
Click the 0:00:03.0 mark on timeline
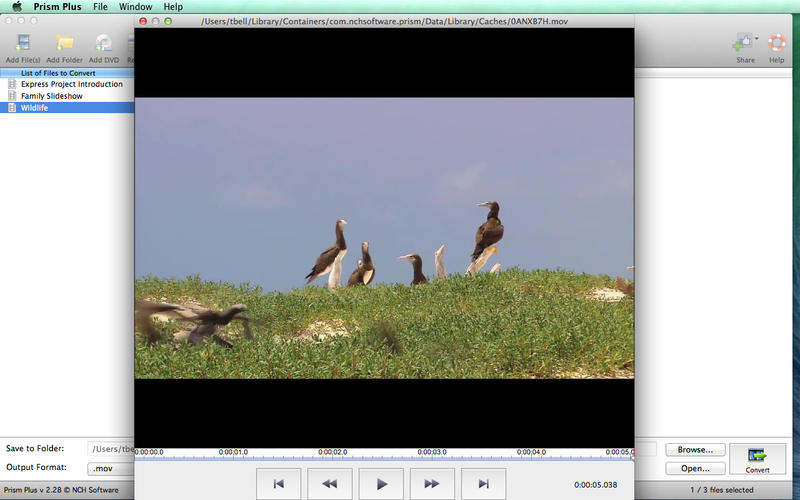tap(432, 452)
